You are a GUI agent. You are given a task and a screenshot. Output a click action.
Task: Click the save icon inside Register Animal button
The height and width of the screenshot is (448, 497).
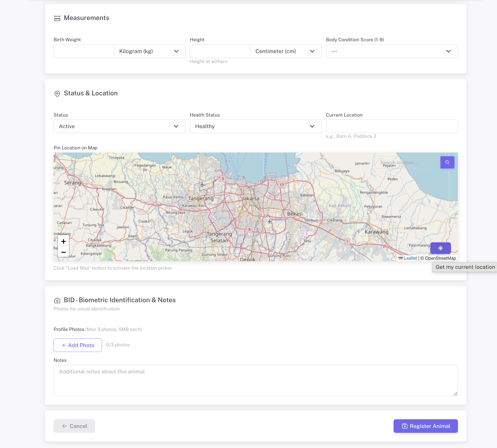405,426
